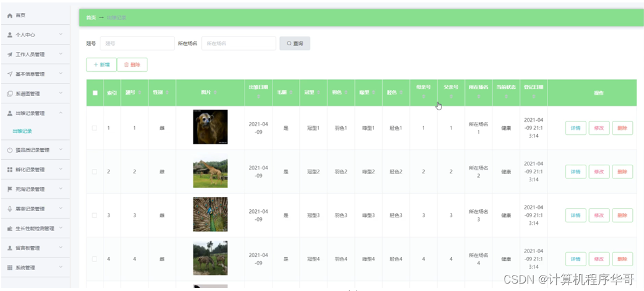
Task: Click 修改 for row 1
Action: click(x=599, y=128)
